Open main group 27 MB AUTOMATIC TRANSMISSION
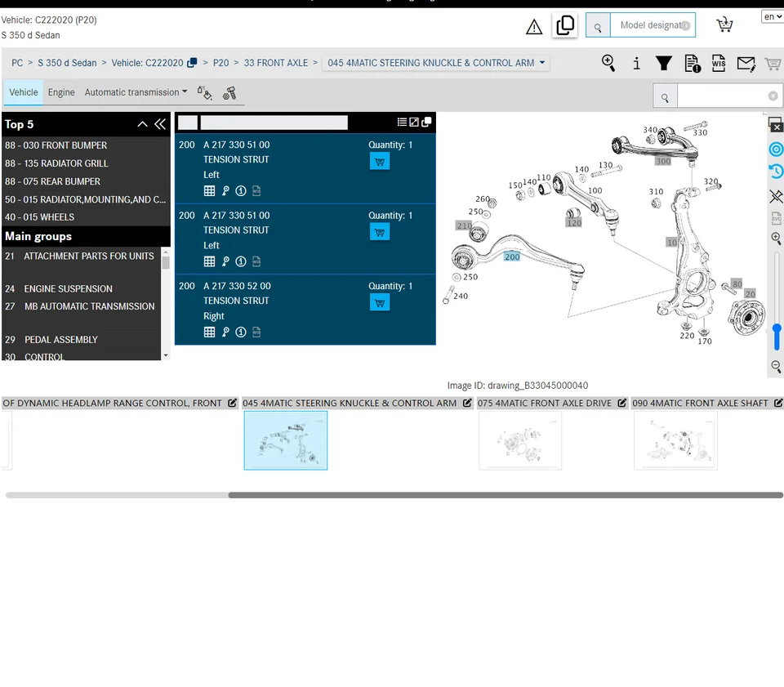 click(82, 306)
